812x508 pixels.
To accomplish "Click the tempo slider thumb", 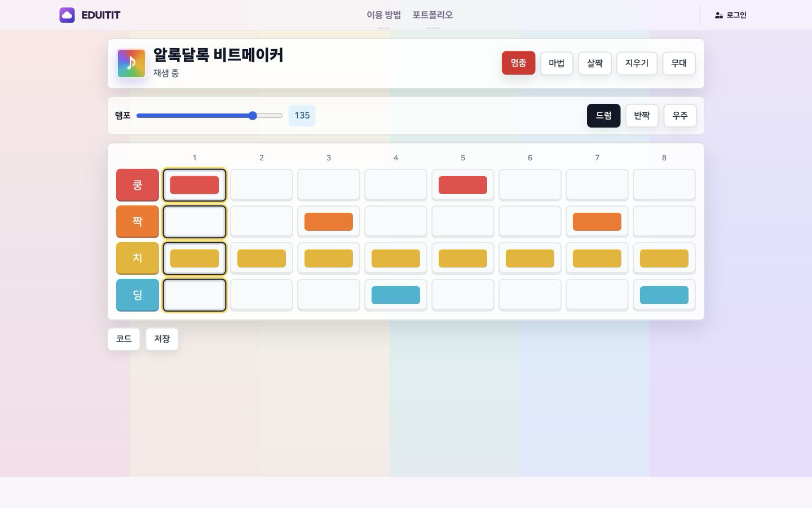I will tap(253, 116).
